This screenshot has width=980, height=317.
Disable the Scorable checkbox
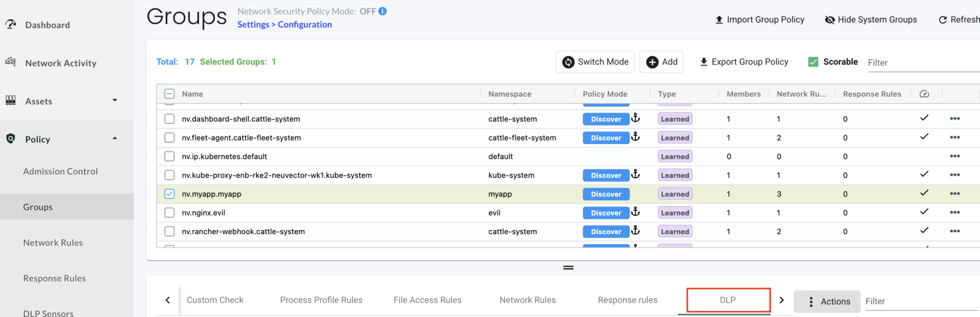point(813,62)
